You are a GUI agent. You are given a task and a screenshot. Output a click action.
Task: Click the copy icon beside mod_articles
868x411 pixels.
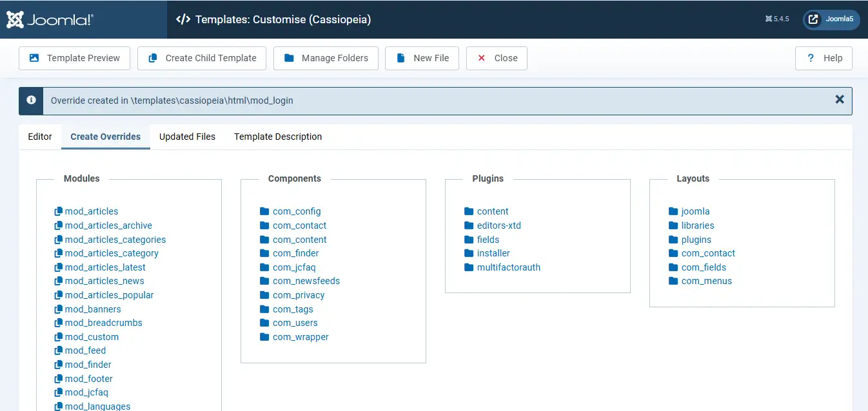coord(59,211)
